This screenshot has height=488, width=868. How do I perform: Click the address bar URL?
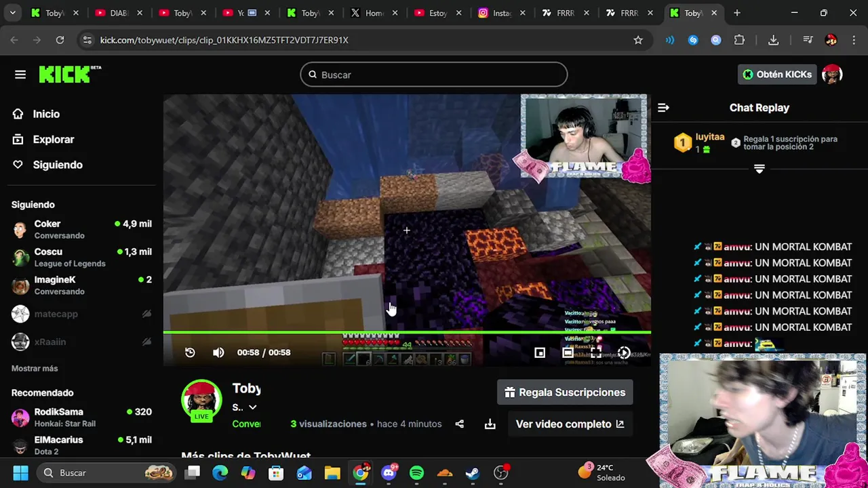[x=224, y=40]
